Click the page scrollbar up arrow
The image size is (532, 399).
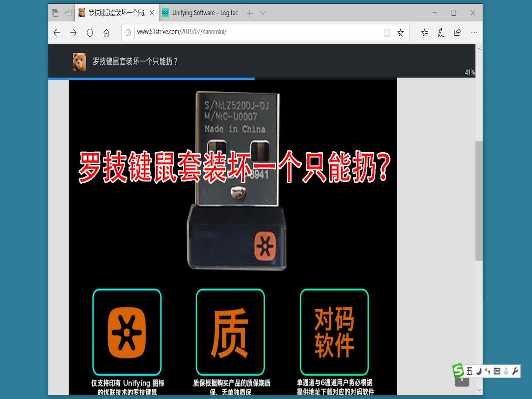[x=479, y=49]
